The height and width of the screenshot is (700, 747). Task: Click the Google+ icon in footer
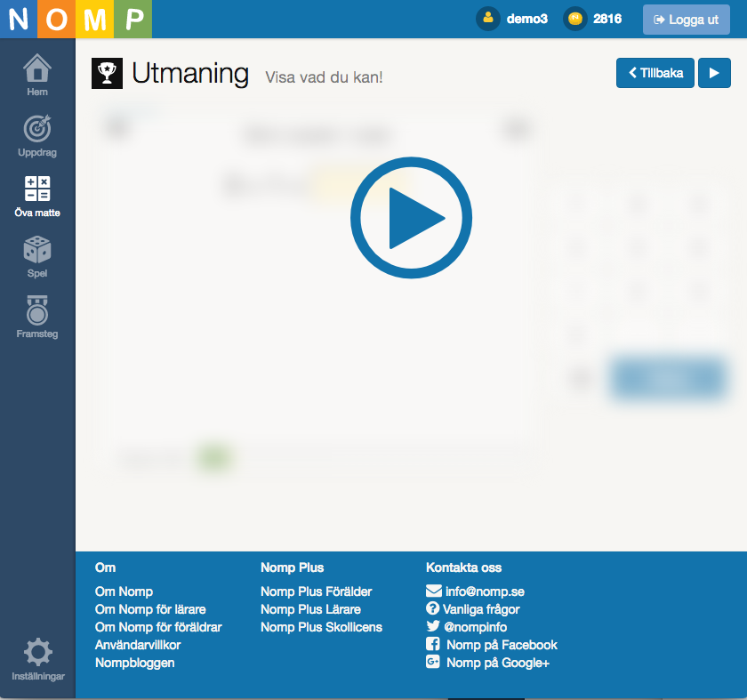tap(432, 662)
